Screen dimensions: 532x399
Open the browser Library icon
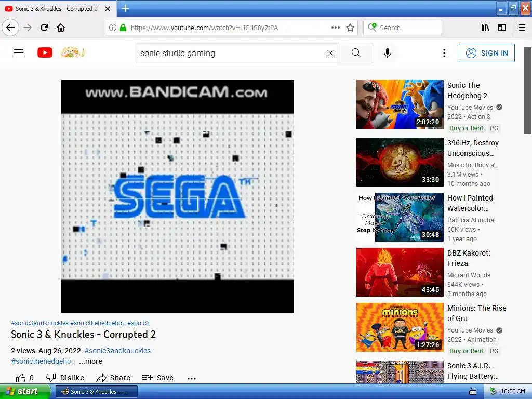[485, 28]
